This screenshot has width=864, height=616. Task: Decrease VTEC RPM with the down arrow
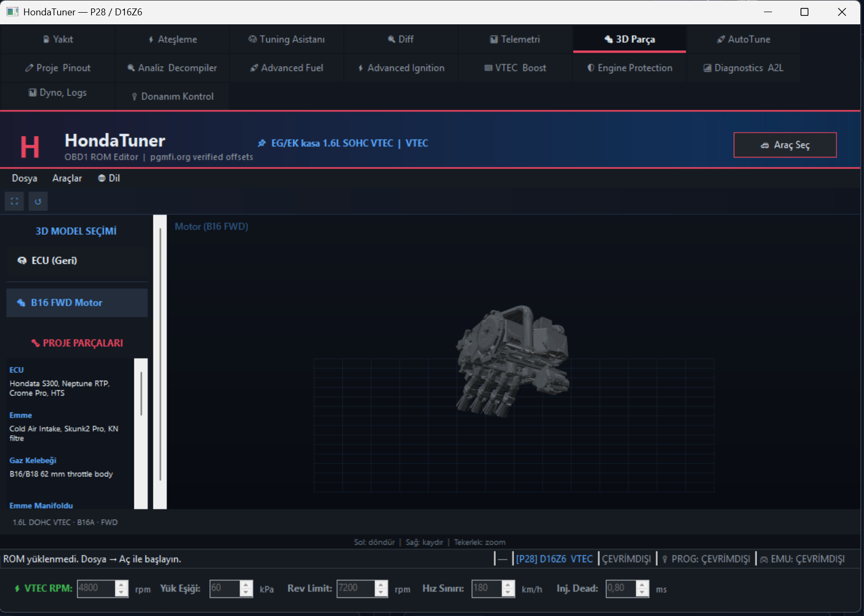point(122,592)
